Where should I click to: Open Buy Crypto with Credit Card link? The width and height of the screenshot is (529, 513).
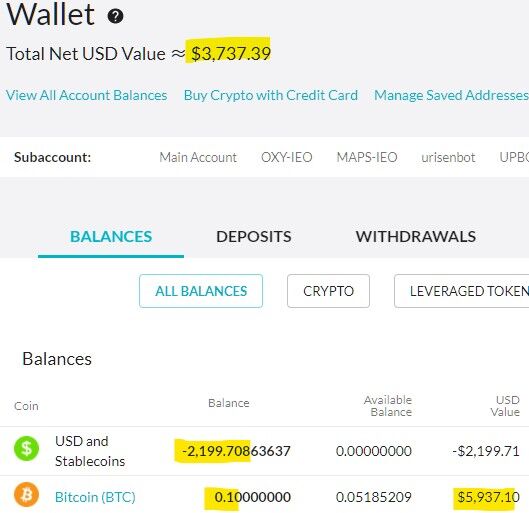click(x=271, y=95)
